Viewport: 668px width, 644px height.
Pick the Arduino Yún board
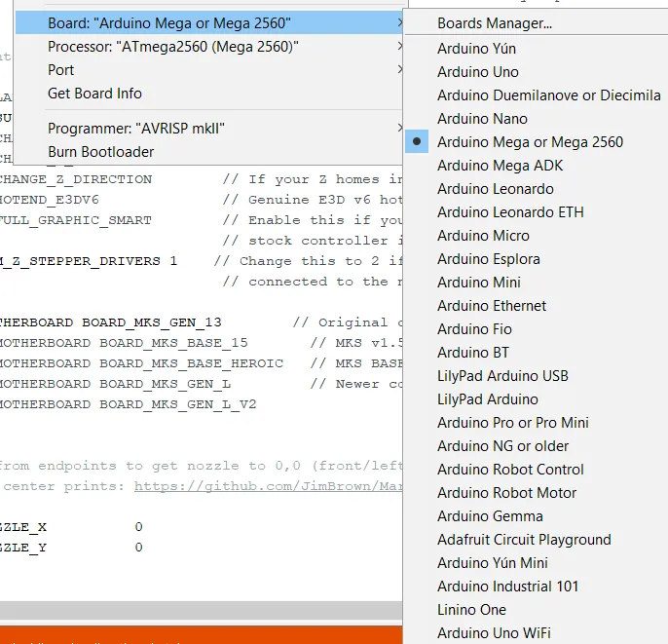(x=476, y=49)
